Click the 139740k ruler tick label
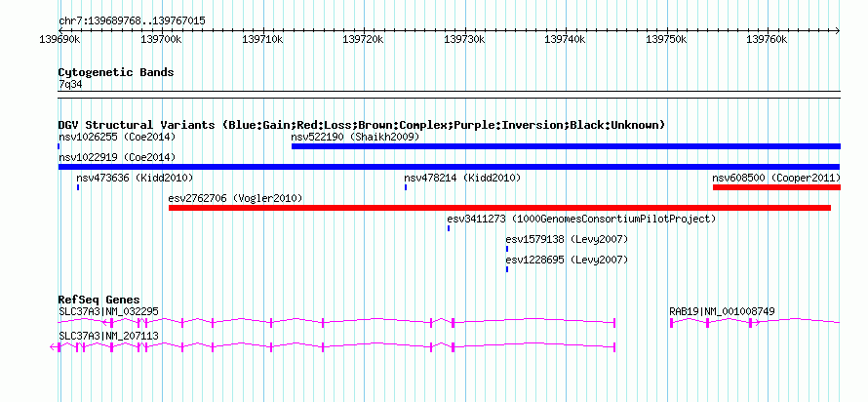 [566, 40]
